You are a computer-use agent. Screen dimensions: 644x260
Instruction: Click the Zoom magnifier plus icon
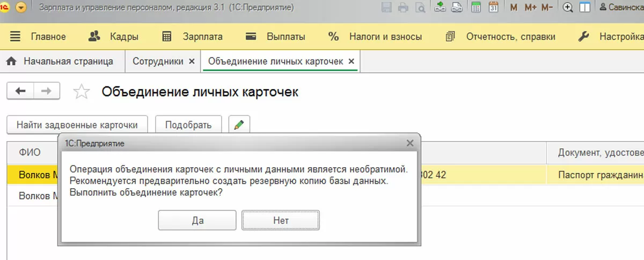click(569, 8)
